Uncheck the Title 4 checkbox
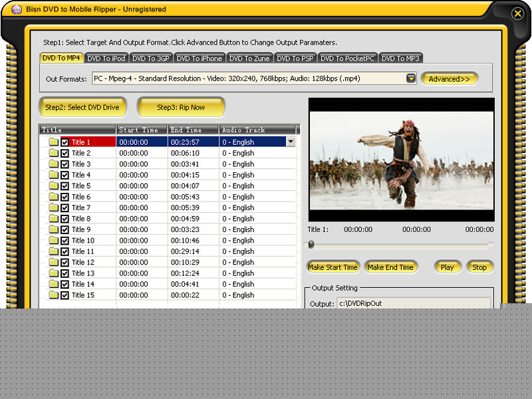Image resolution: width=532 pixels, height=399 pixels. pos(65,175)
